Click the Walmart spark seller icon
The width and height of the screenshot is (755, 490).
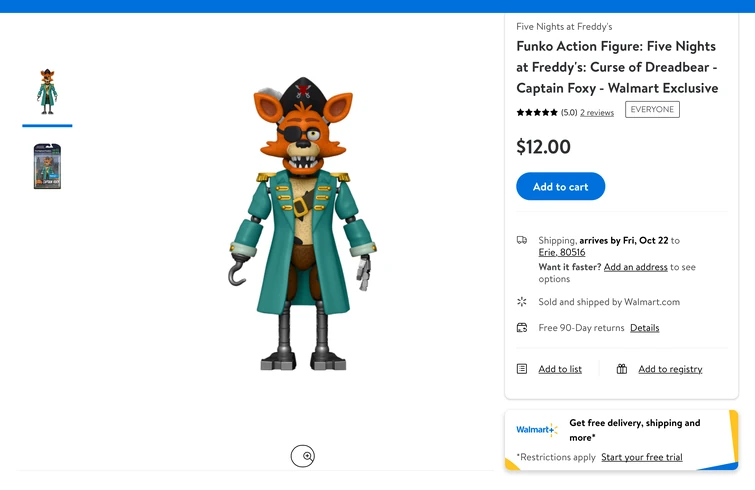point(522,301)
